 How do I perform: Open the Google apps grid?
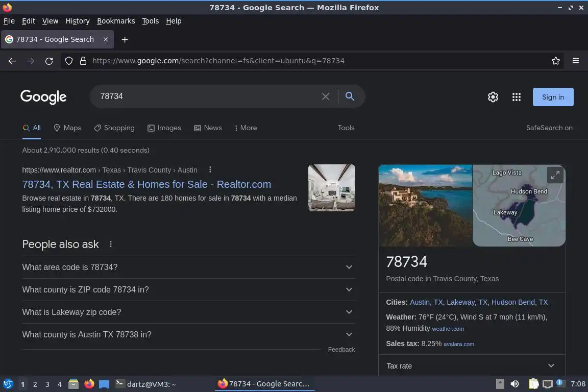pos(517,97)
